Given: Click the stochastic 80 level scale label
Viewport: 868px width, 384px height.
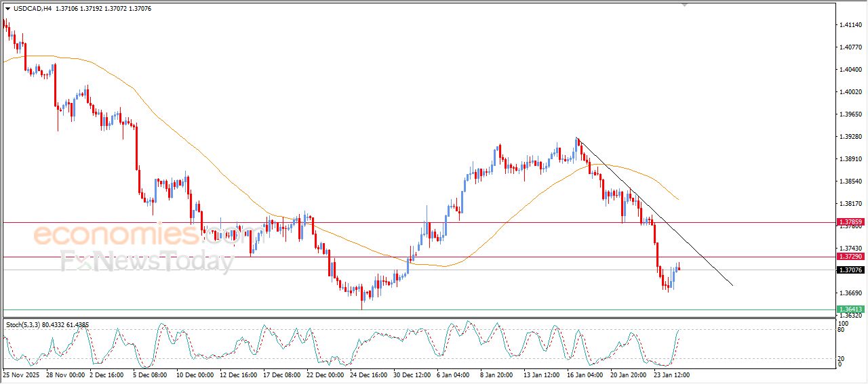Looking at the screenshot, I should (842, 330).
